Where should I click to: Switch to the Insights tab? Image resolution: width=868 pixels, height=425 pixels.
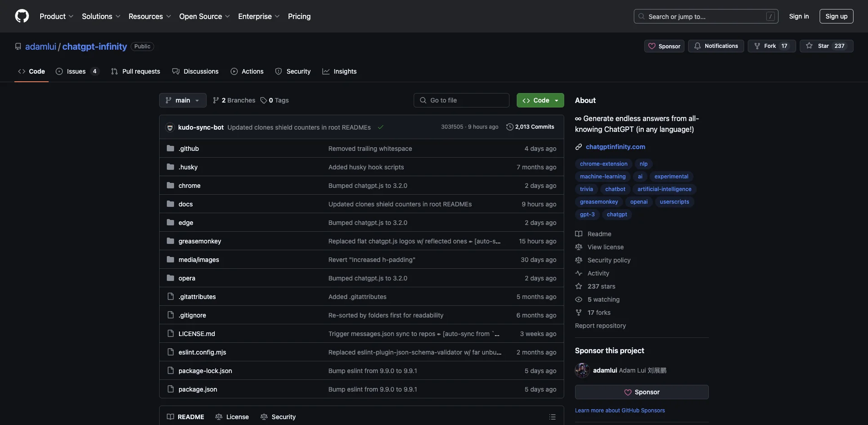coord(340,71)
